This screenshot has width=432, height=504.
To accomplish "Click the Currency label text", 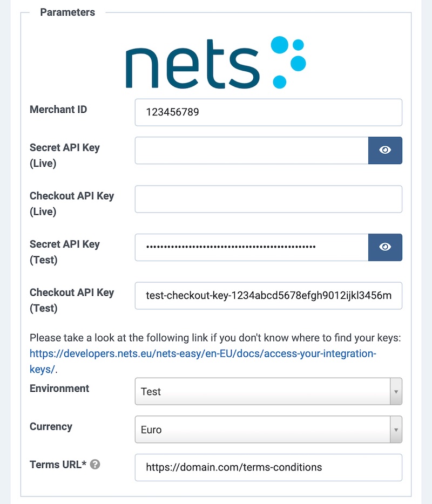I will [x=51, y=426].
